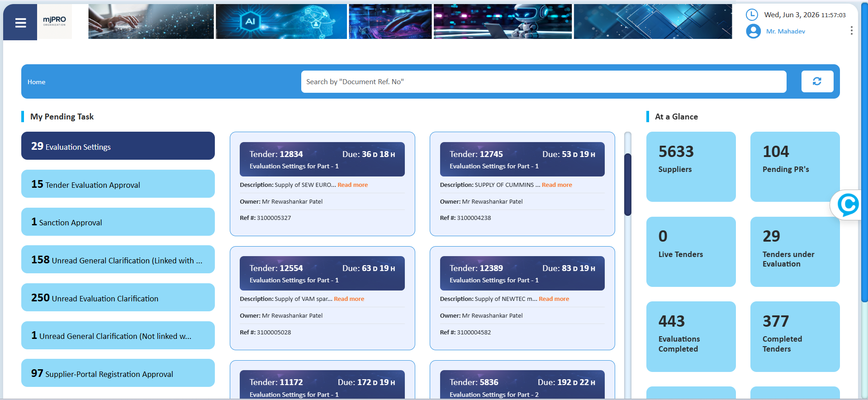
Task: Click the clock icon by the date
Action: coord(752,14)
